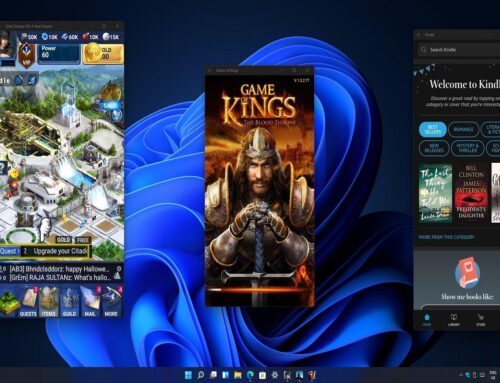Open taskbar Search

tap(201, 375)
